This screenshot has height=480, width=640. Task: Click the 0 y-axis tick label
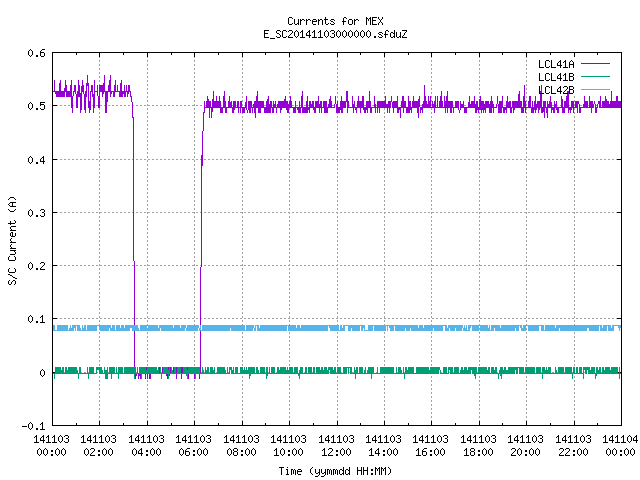point(42,373)
